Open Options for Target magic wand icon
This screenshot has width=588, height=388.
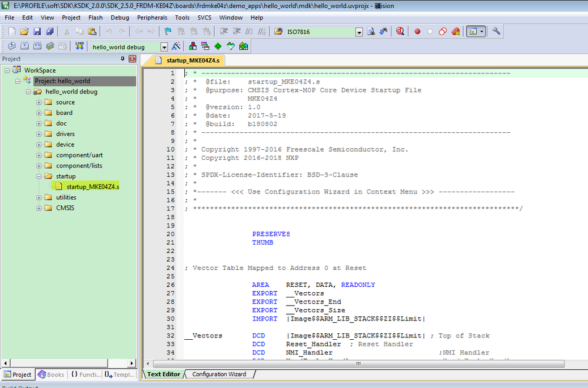176,46
